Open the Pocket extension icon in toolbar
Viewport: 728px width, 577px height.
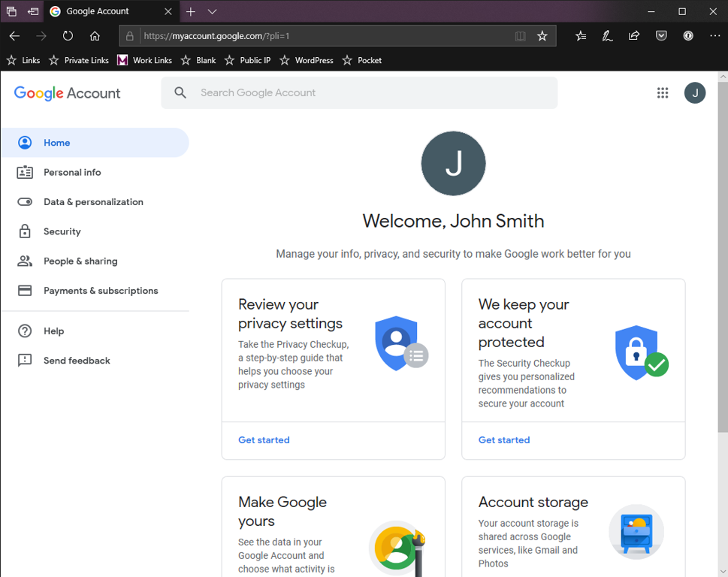[x=661, y=36]
